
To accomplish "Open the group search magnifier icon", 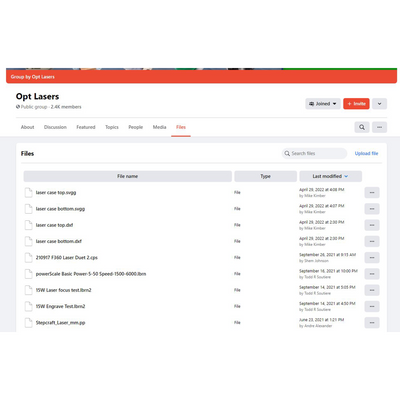I will pos(362,127).
